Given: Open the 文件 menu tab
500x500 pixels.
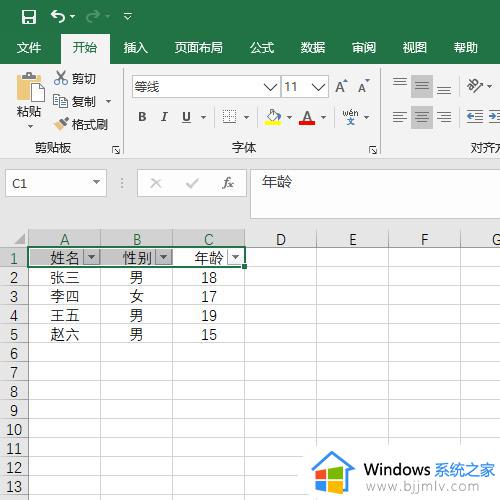Looking at the screenshot, I should (29, 47).
